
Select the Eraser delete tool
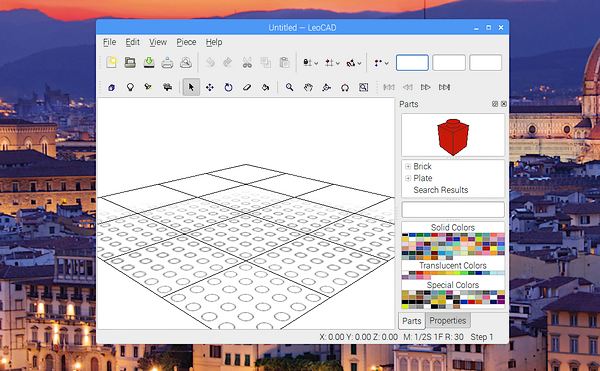click(x=247, y=88)
